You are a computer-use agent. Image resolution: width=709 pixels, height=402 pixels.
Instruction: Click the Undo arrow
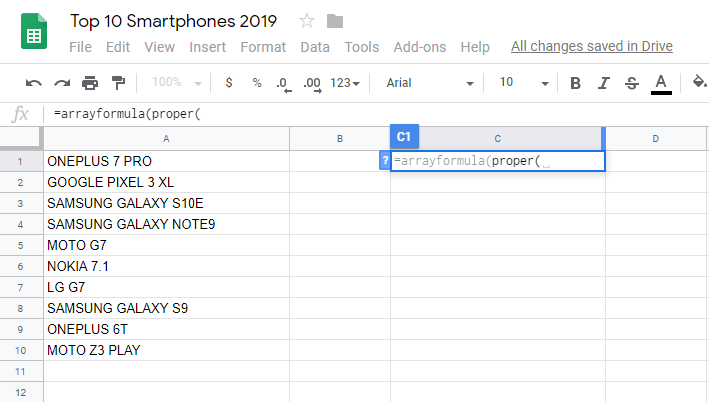coord(33,83)
